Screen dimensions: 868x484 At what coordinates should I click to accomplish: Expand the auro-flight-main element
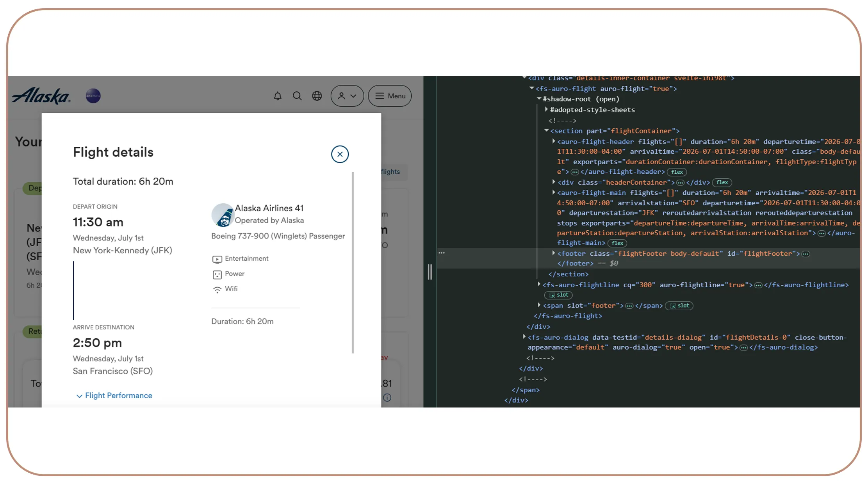tap(554, 192)
